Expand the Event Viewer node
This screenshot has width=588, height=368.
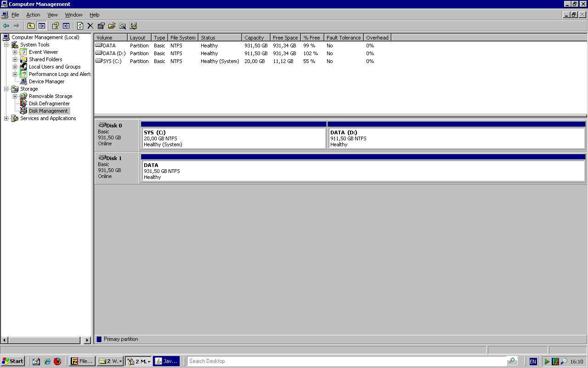(15, 52)
